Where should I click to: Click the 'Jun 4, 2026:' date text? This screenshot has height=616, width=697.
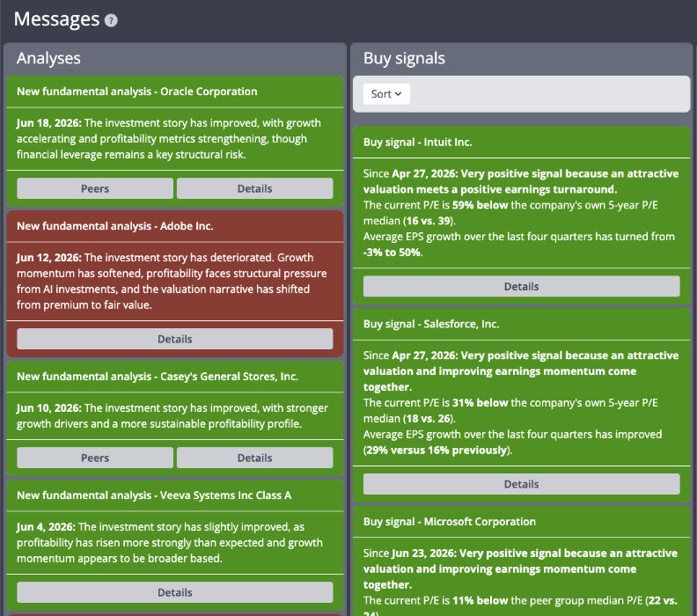pyautogui.click(x=47, y=527)
